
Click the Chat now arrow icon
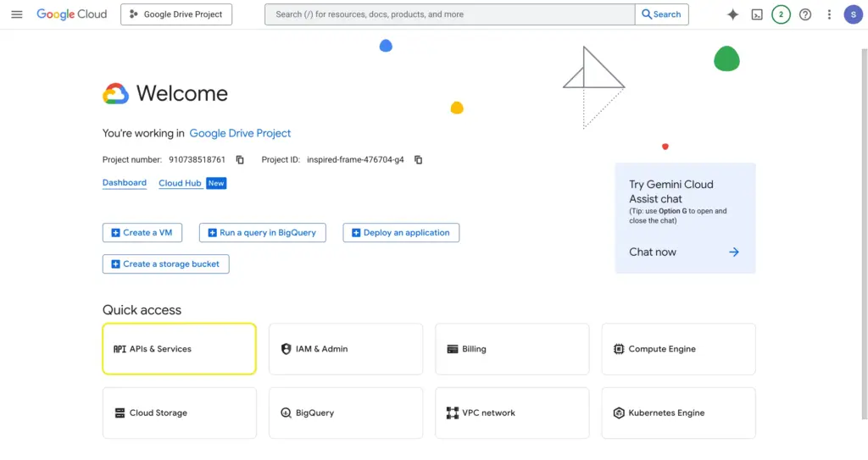point(734,252)
